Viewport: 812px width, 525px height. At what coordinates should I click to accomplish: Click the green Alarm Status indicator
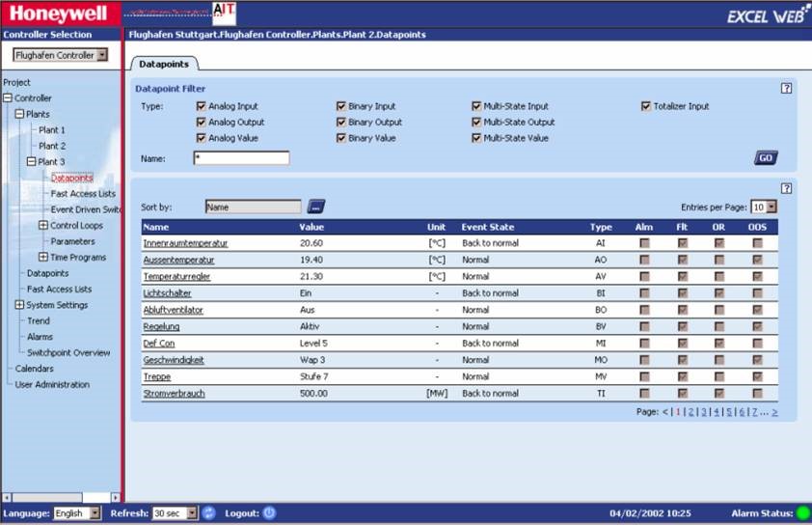pyautogui.click(x=802, y=513)
